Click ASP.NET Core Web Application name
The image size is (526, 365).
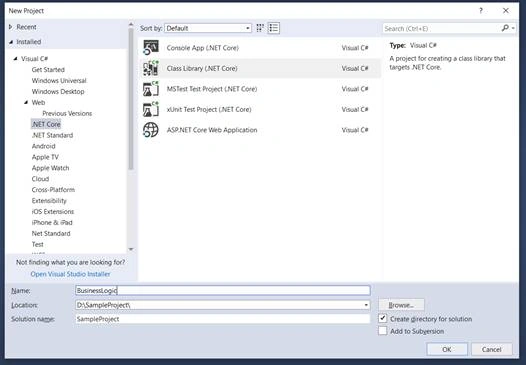tap(212, 130)
